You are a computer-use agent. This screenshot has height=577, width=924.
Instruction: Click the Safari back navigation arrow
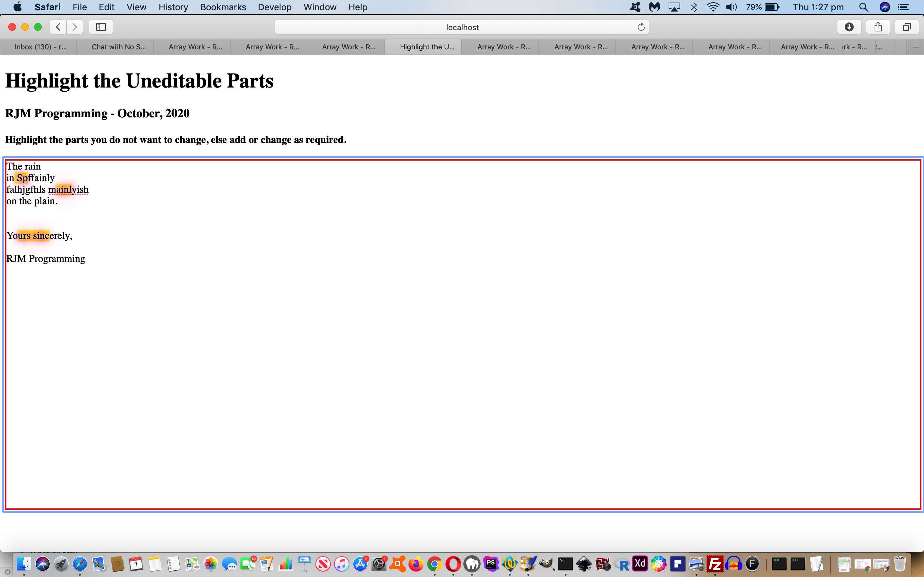pyautogui.click(x=58, y=27)
